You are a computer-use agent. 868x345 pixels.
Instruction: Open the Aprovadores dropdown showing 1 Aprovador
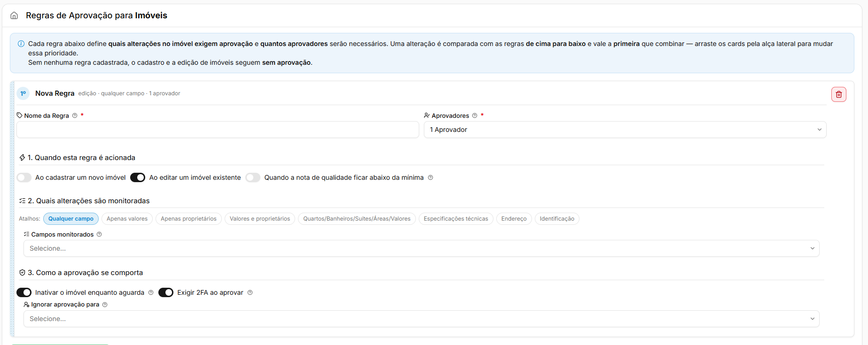point(625,130)
